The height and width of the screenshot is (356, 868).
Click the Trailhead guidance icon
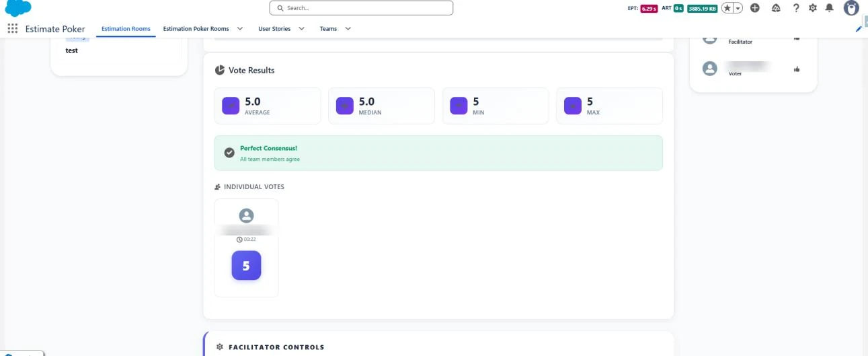click(776, 8)
